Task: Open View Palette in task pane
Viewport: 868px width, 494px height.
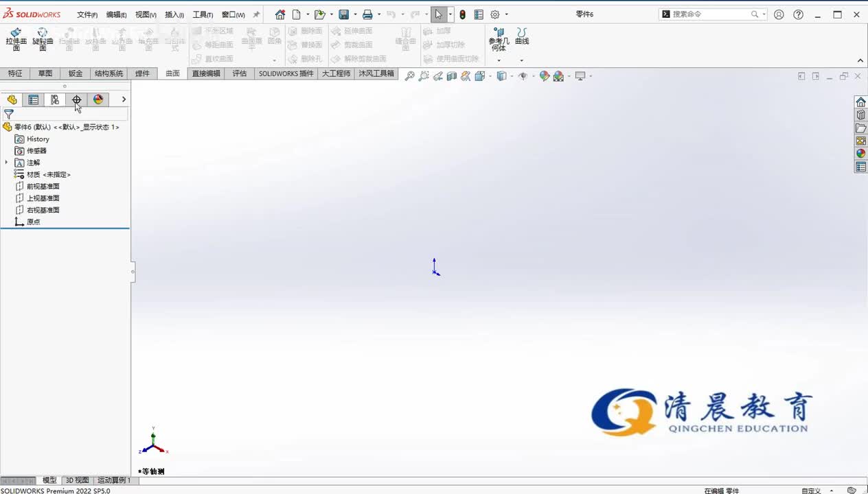Action: click(860, 141)
